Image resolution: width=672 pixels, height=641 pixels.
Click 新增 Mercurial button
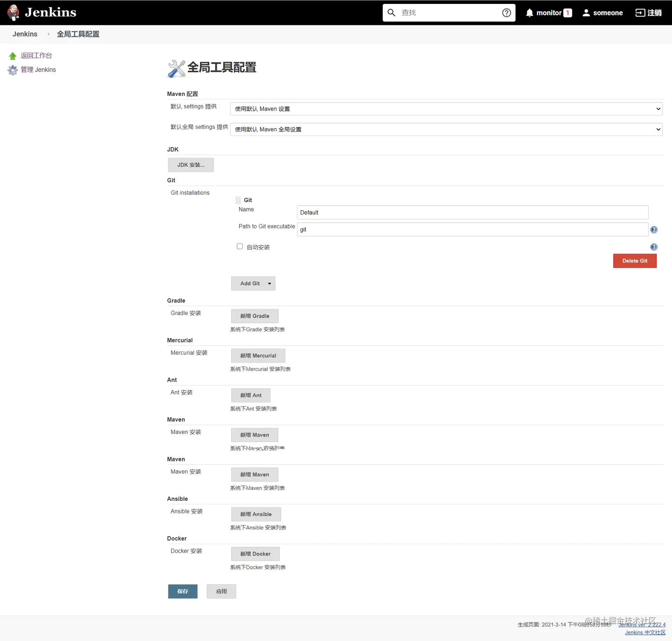click(x=258, y=356)
